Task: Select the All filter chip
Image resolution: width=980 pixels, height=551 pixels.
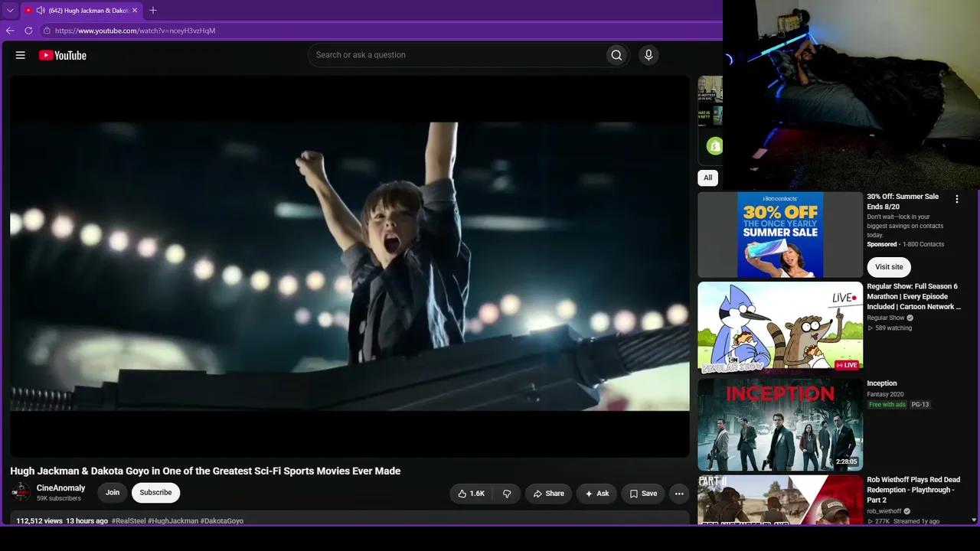Action: 707,178
